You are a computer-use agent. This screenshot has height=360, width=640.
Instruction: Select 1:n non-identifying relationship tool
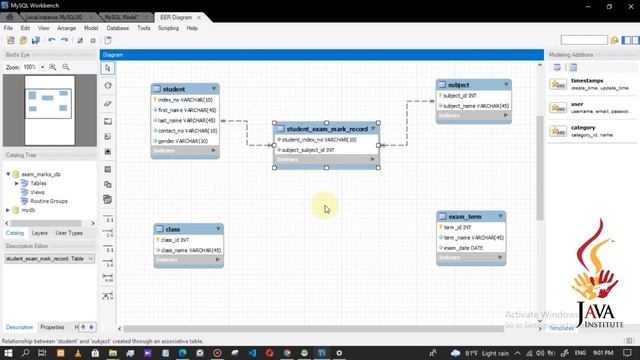point(108,233)
